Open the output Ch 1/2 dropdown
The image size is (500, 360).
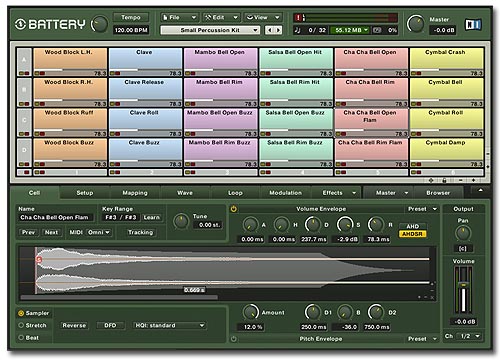click(470, 336)
